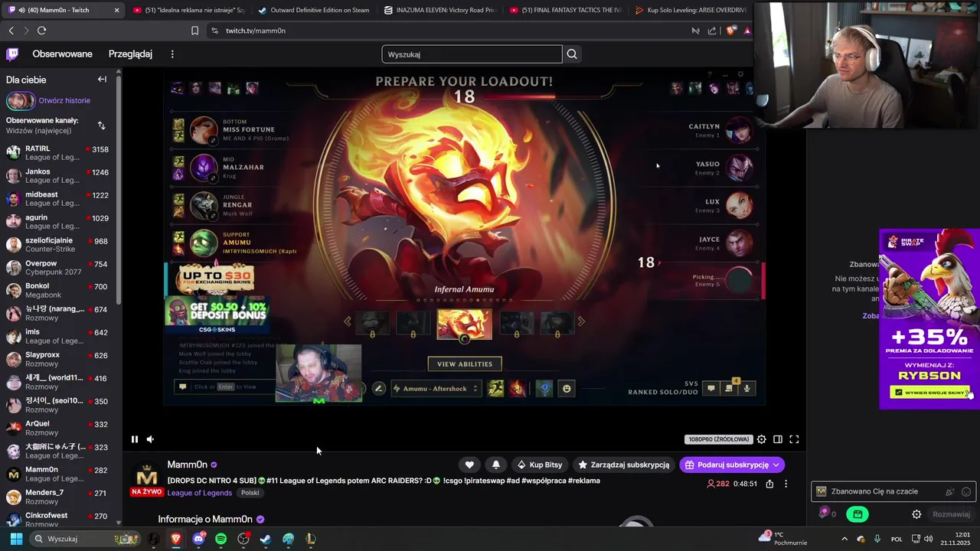The image size is (980, 551).
Task: Switch to the INAZUMA ELEVEN Victory Road tab
Action: (x=439, y=10)
